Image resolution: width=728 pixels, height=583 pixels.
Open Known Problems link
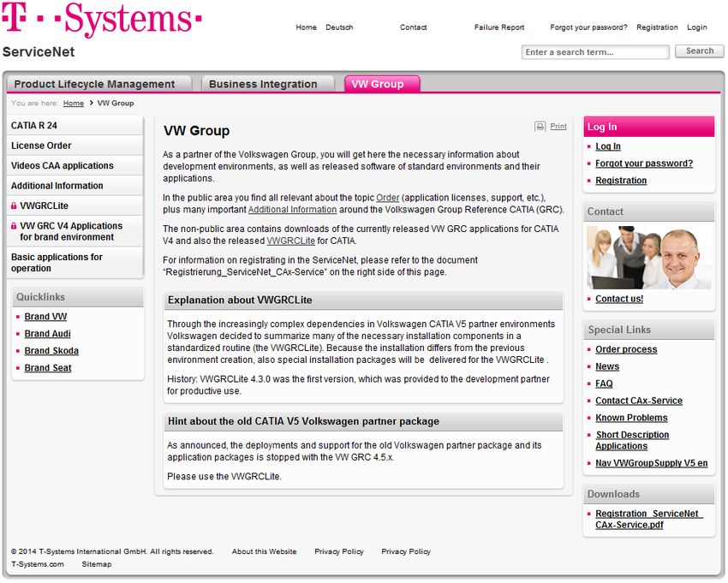pos(631,419)
